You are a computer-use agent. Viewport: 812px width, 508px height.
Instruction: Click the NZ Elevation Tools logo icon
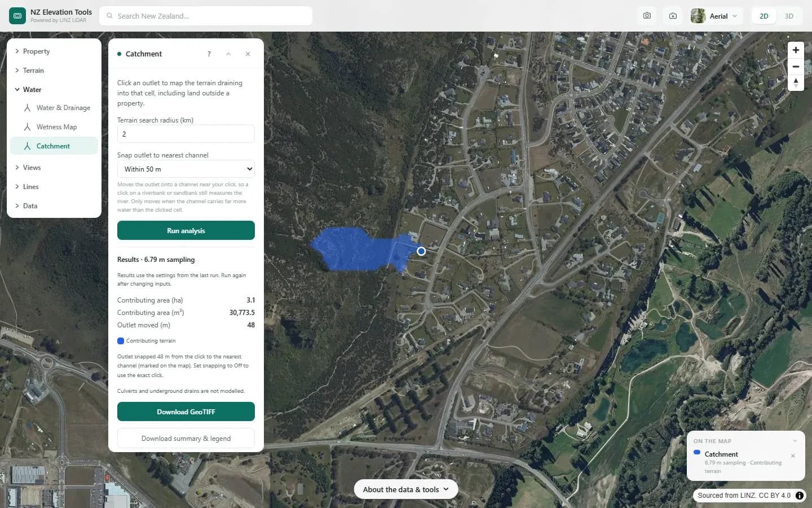(17, 16)
